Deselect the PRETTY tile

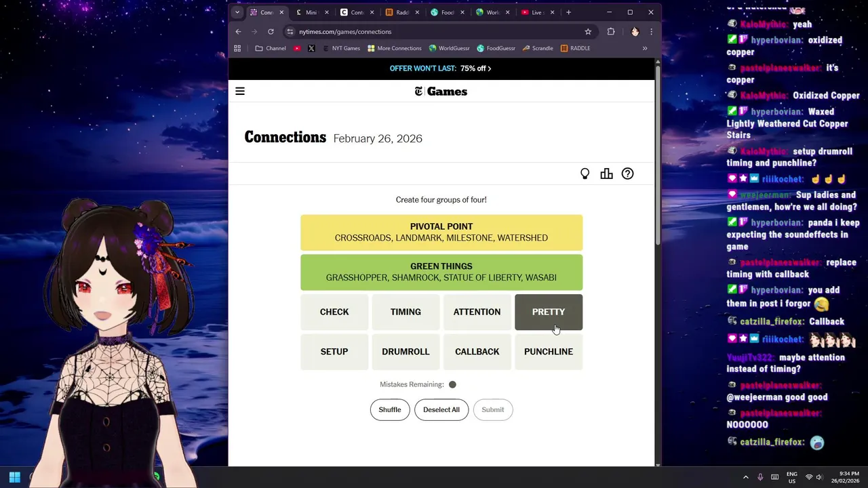(x=549, y=312)
